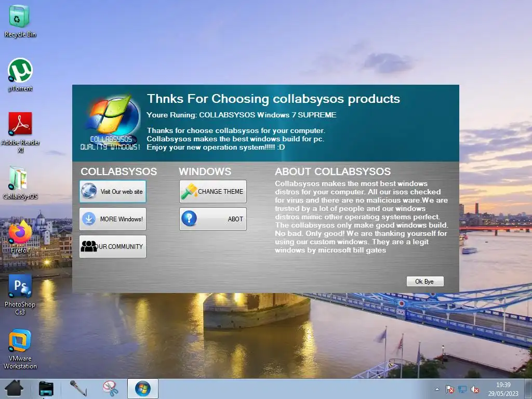Open the network tray icon
Screen dimensions: 532x399
tap(462, 389)
